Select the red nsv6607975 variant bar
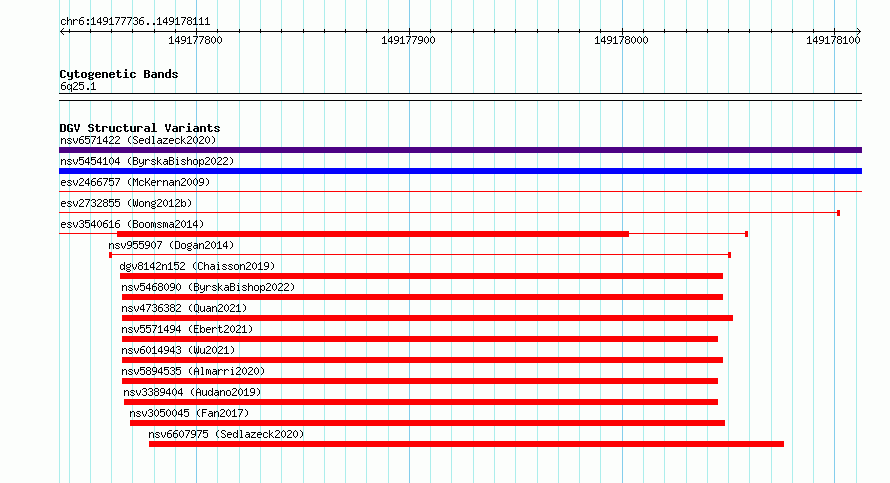The image size is (890, 483). pyautogui.click(x=467, y=444)
